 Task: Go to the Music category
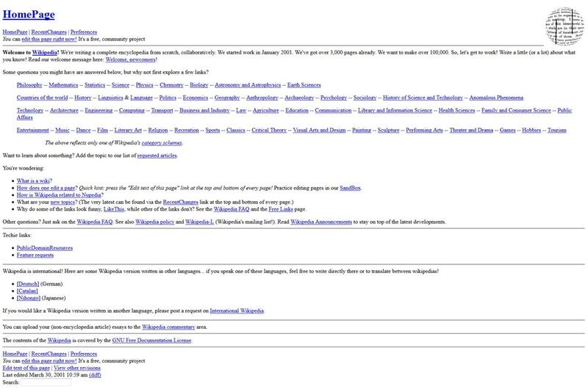(x=62, y=130)
